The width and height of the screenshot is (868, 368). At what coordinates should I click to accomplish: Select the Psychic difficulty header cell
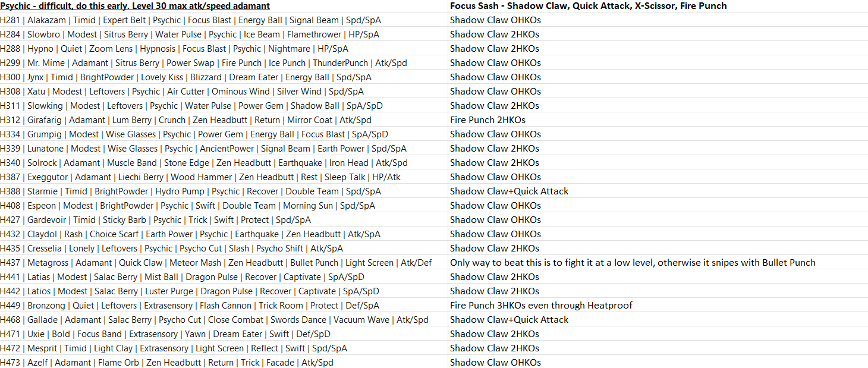[135, 6]
